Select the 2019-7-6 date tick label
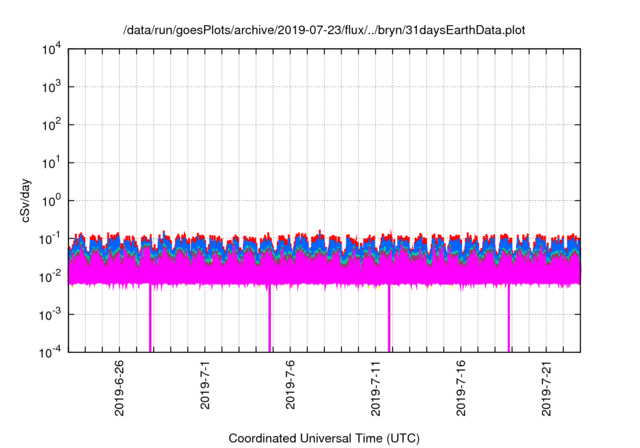The image size is (640, 448). 290,385
